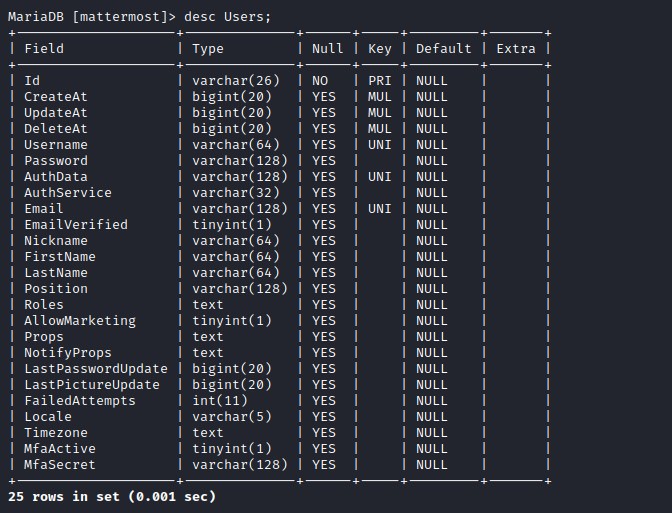Click the Password field name
Viewport: 672px width, 513px height.
[56, 160]
